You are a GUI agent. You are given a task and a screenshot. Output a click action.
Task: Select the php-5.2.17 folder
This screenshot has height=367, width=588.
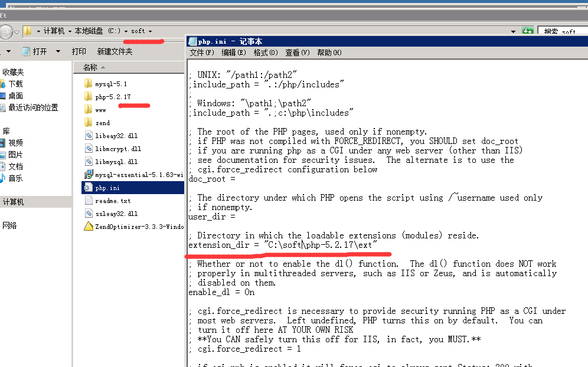tap(113, 97)
